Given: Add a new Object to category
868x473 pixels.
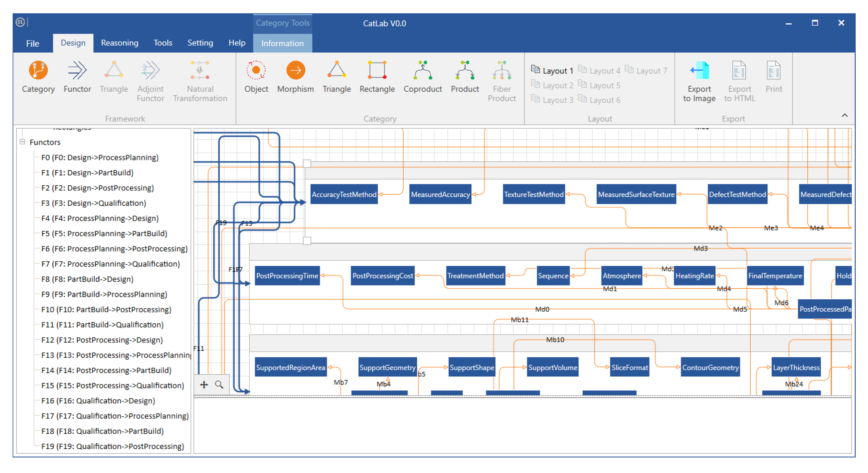Looking at the screenshot, I should click(256, 71).
